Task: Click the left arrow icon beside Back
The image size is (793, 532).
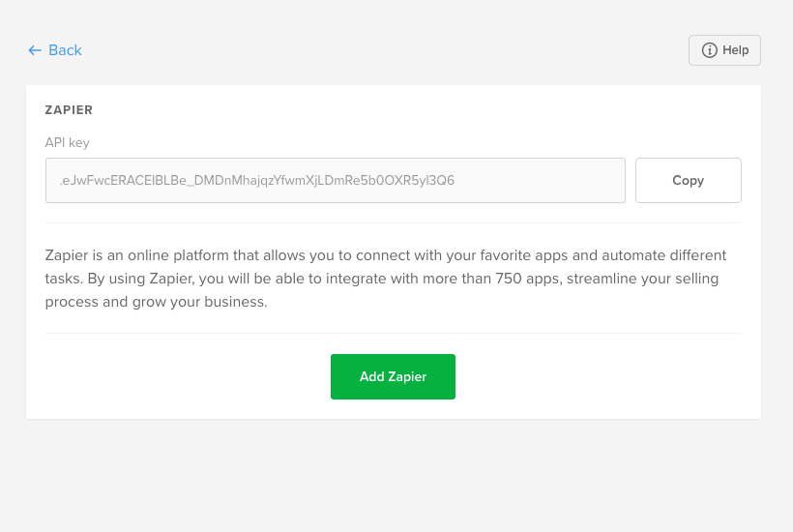Action: coord(35,50)
